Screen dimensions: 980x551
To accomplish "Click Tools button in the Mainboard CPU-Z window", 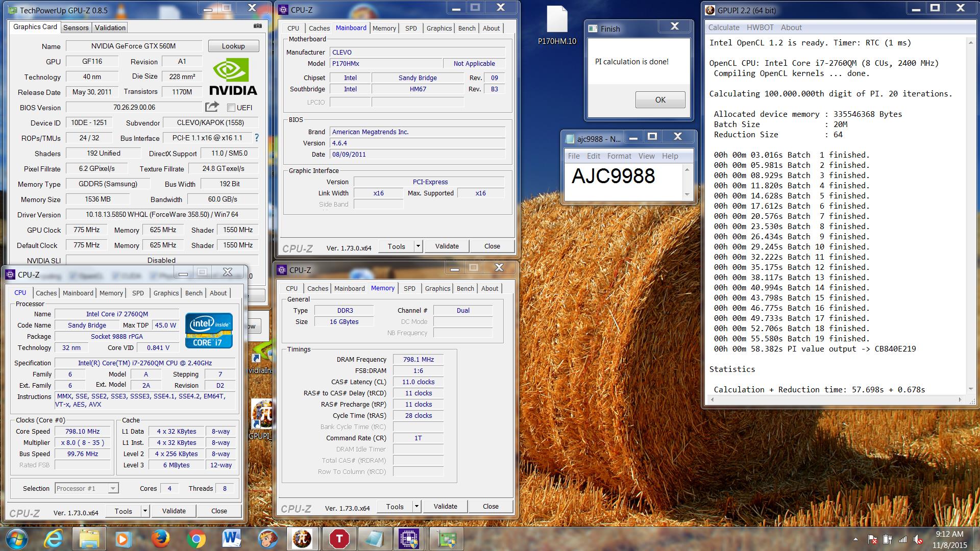I will [x=396, y=246].
